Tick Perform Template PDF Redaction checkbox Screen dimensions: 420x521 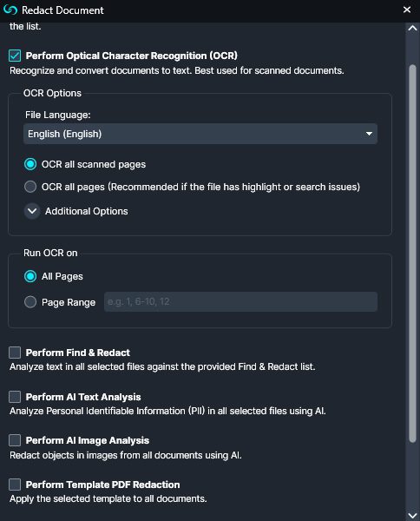click(x=15, y=485)
